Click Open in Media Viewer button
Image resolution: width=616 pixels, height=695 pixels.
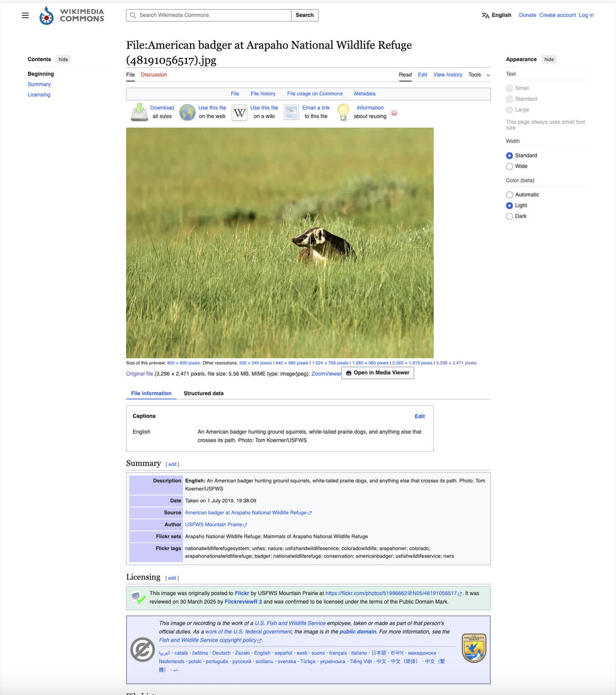378,373
